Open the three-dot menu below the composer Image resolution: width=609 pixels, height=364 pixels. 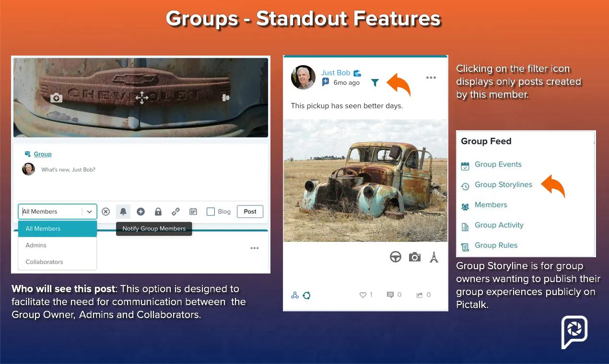(x=255, y=248)
